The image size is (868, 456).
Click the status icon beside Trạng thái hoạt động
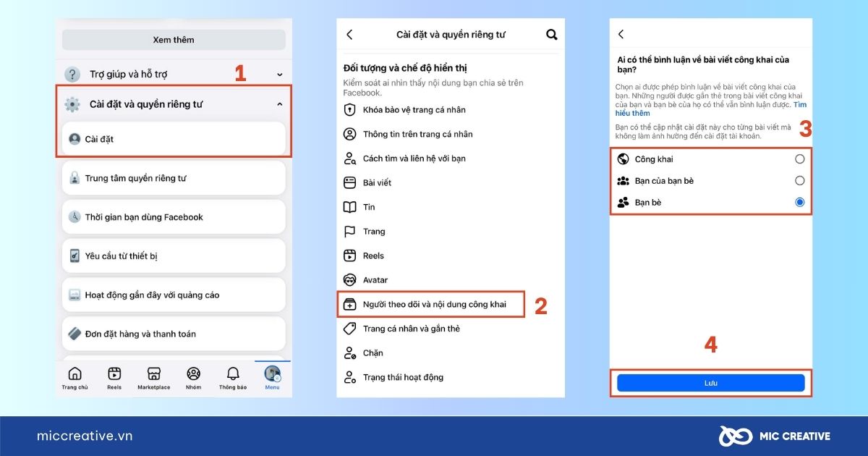click(x=350, y=377)
